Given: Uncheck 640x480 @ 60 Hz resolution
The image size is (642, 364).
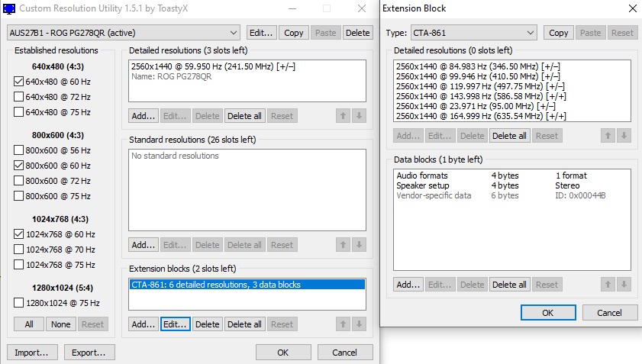Looking at the screenshot, I should (x=19, y=81).
